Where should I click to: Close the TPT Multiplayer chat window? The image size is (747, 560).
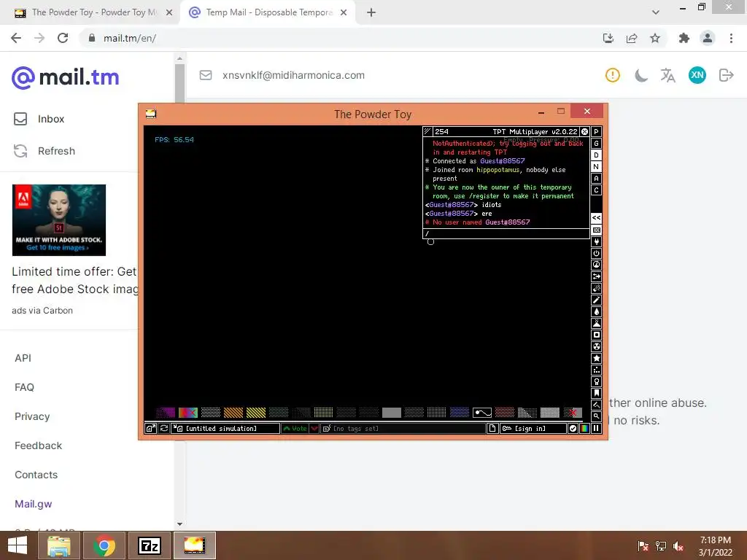(584, 131)
